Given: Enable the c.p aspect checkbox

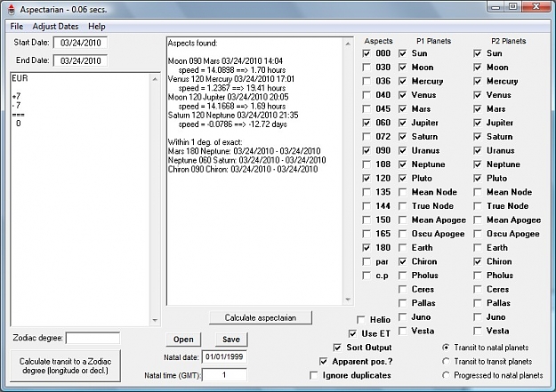Looking at the screenshot, I should click(367, 276).
